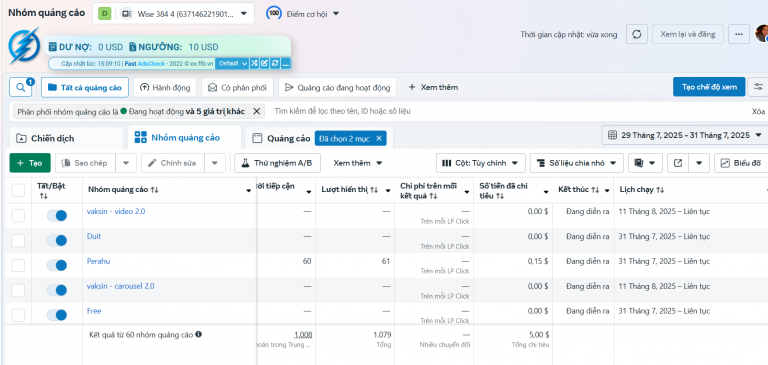This screenshot has height=365, width=768.
Task: Toggle the Perahu ad set switch
Action: [x=57, y=266]
